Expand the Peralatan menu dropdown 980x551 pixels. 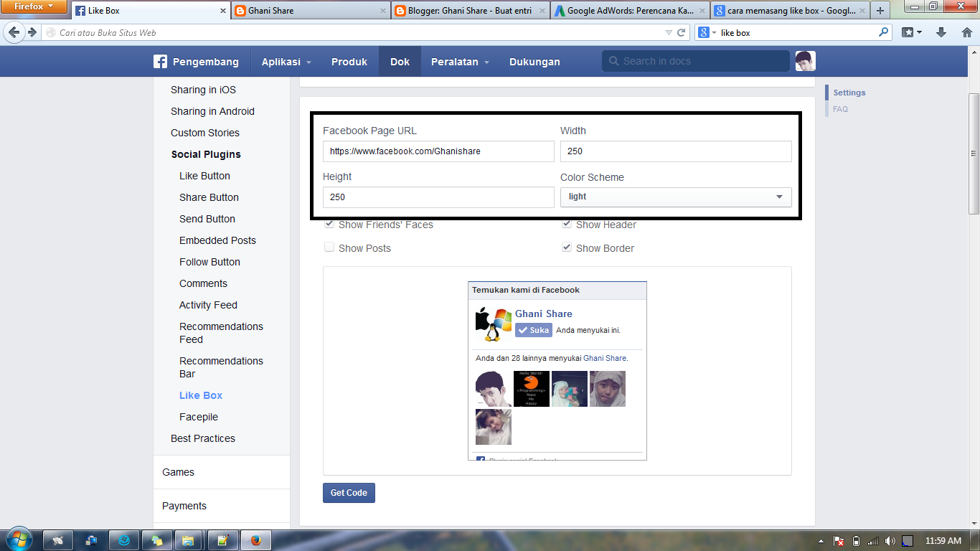460,62
